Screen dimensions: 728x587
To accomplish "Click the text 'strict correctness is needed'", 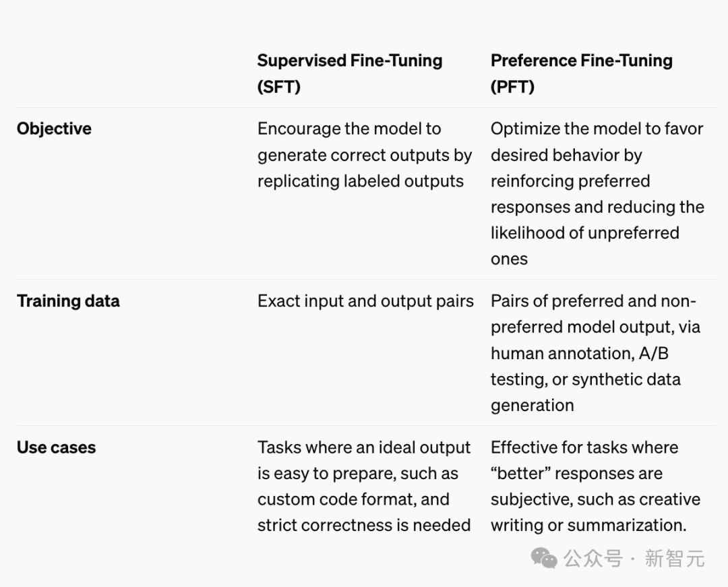I will tap(364, 525).
